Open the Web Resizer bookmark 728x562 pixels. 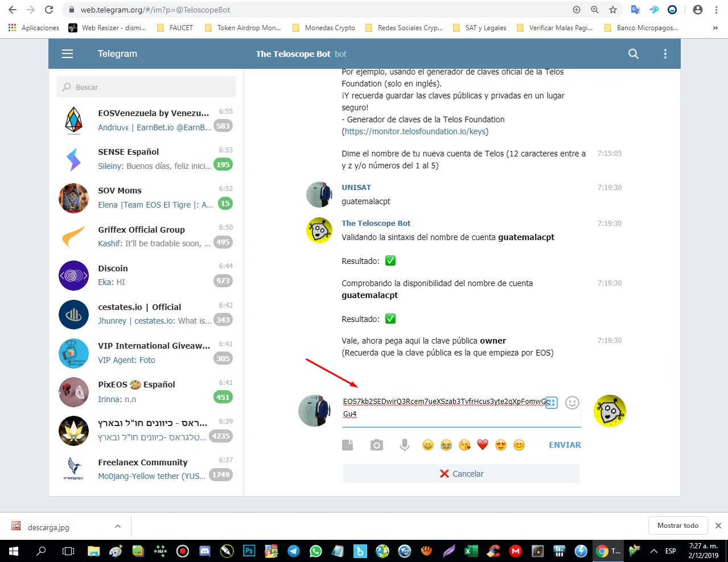[108, 27]
